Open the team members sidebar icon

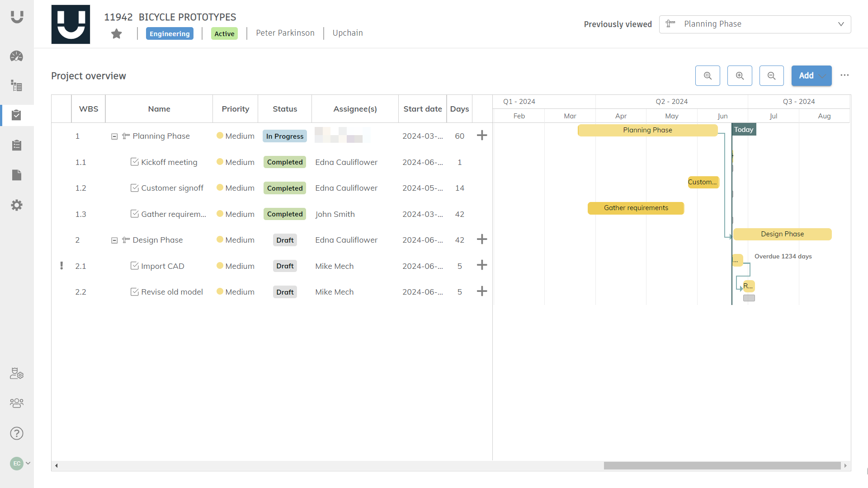(x=17, y=403)
